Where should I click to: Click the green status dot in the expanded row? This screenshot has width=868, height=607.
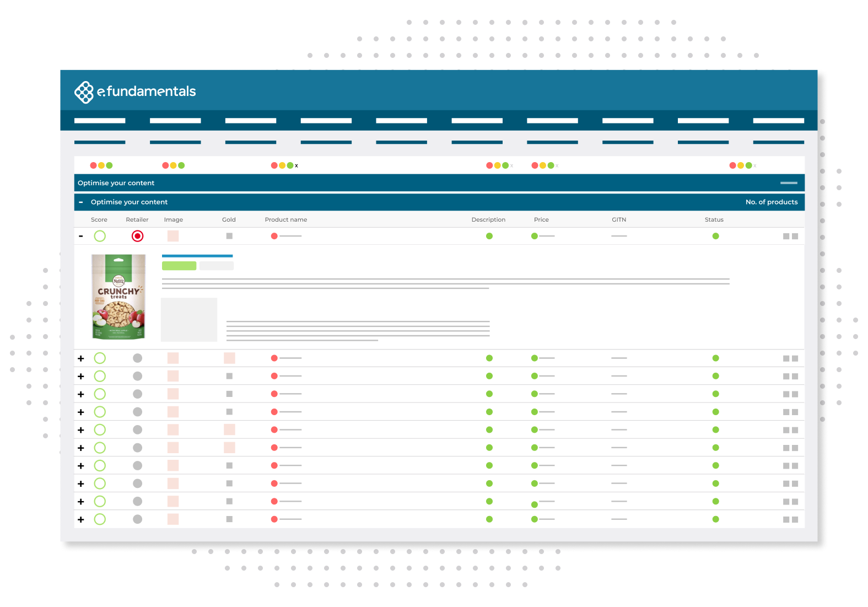715,236
